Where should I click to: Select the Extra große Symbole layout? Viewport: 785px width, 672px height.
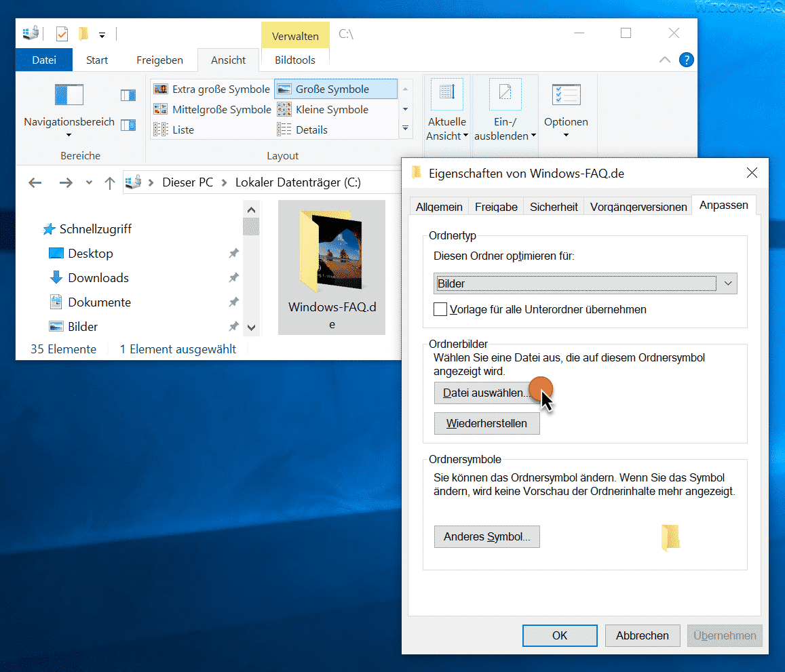tap(212, 89)
